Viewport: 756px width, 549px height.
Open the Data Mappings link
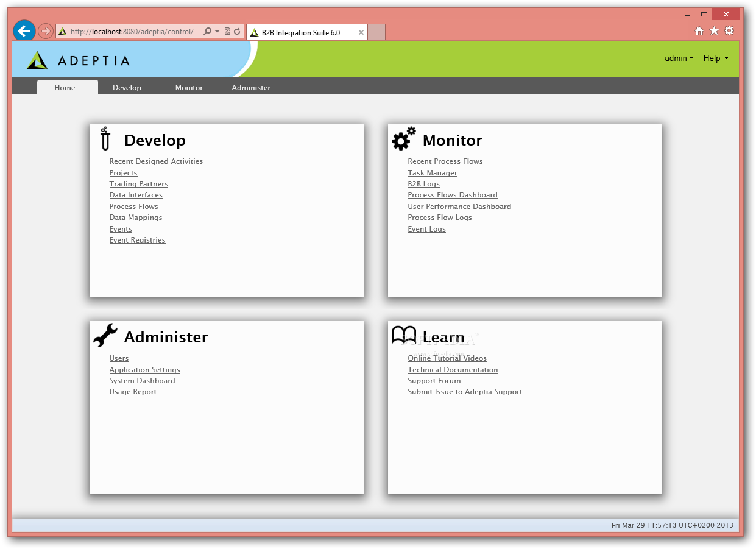pos(136,218)
